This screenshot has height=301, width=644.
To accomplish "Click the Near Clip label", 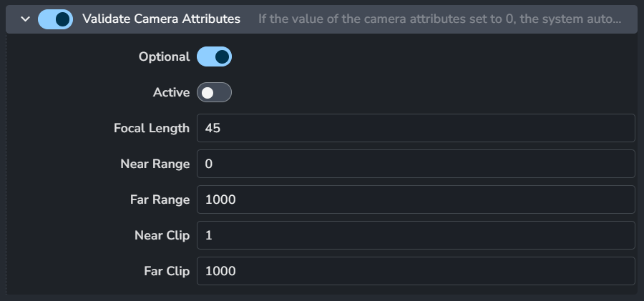I will pos(162,235).
